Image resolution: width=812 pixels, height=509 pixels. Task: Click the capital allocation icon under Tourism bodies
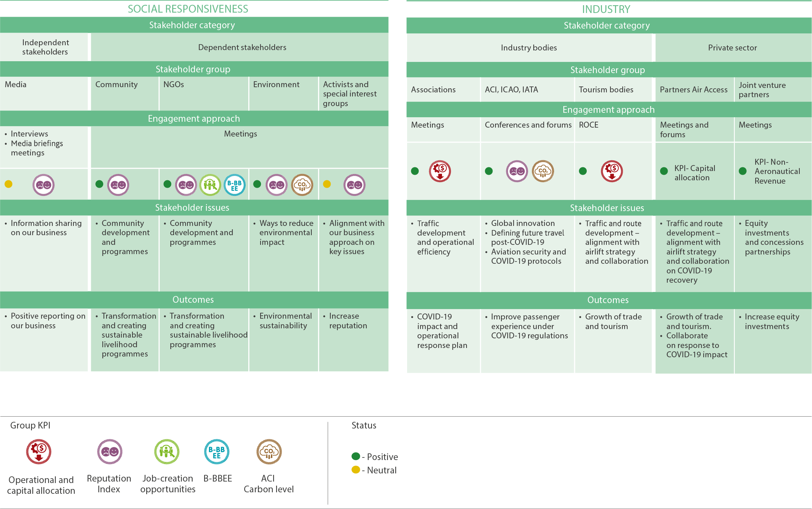coord(612,171)
